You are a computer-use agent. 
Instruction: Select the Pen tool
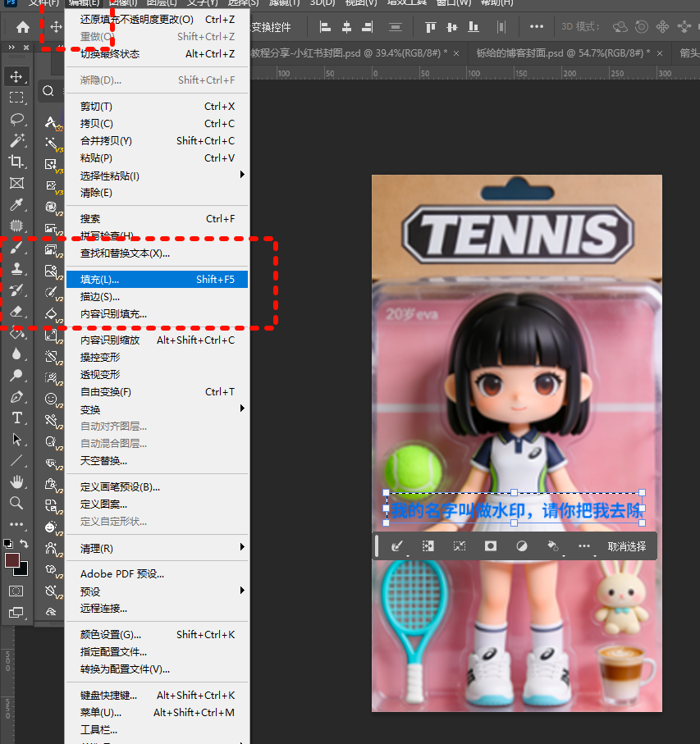tap(16, 396)
